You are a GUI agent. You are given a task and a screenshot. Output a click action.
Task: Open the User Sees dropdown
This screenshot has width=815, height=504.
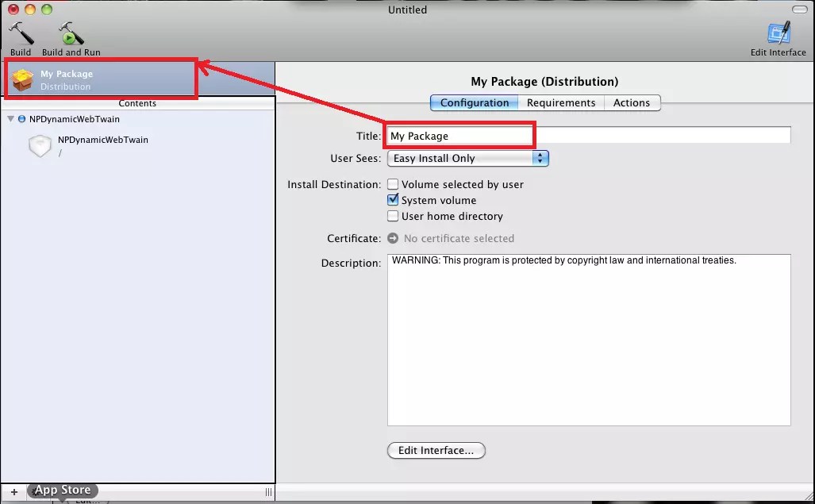pos(467,158)
